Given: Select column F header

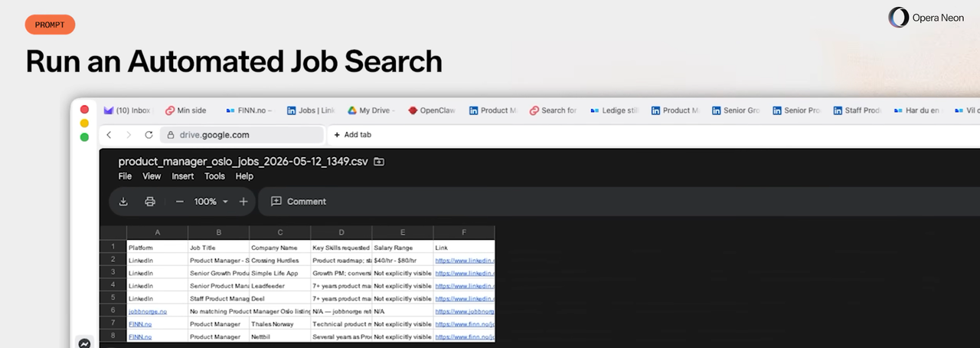Looking at the screenshot, I should (464, 232).
